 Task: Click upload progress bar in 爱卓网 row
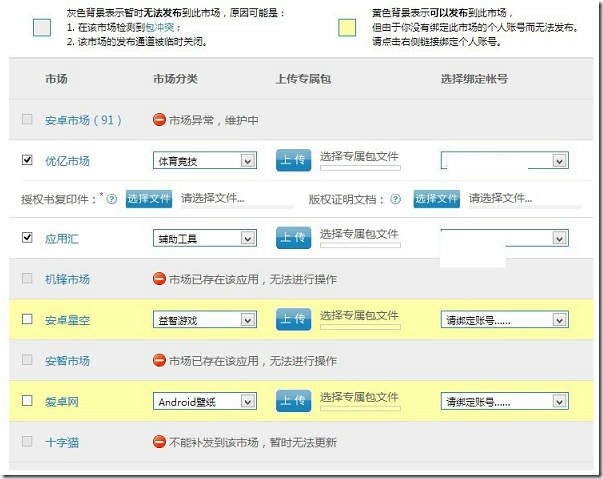(x=360, y=409)
